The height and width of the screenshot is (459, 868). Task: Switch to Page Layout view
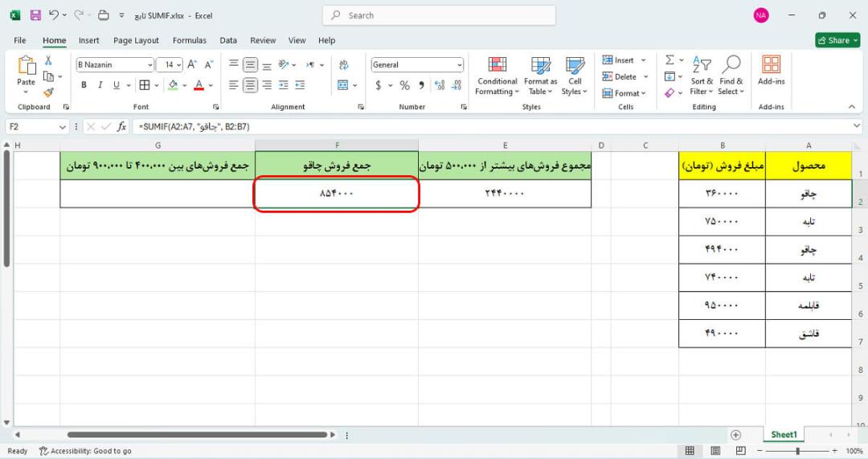[715, 451]
